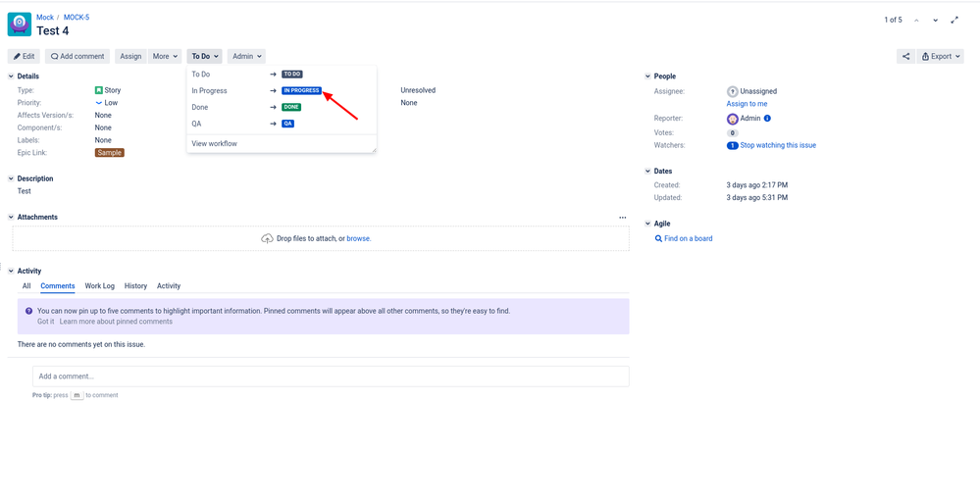The width and height of the screenshot is (980, 503).
Task: Select QA transition in menu
Action: 282,124
